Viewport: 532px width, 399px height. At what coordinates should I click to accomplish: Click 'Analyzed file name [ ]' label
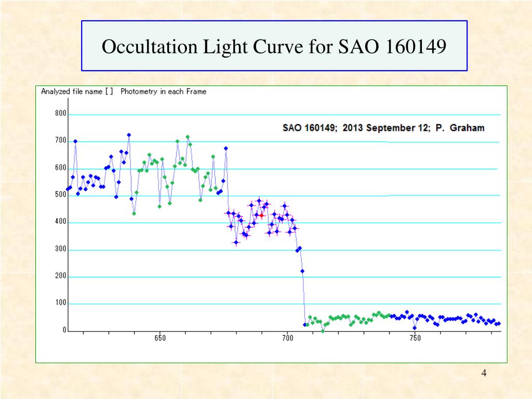click(x=77, y=91)
